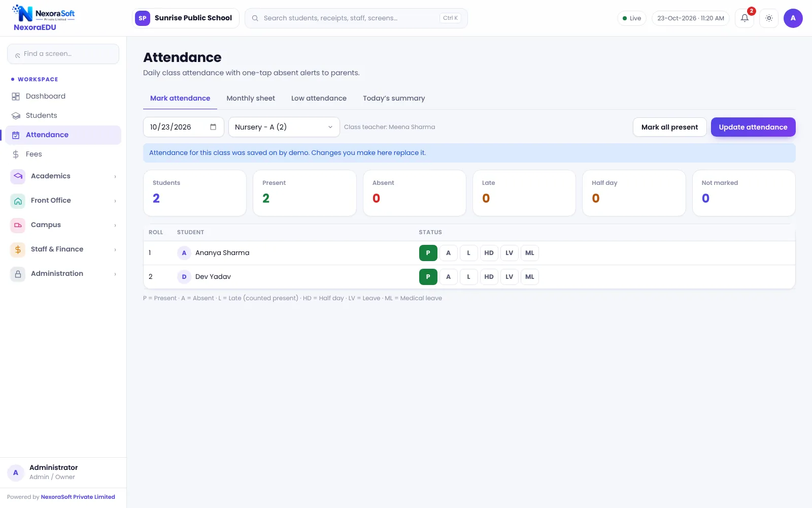Click Update attendance button

753,127
